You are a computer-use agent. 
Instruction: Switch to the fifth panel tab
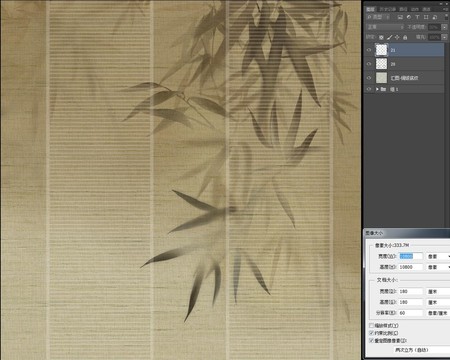tap(426, 9)
